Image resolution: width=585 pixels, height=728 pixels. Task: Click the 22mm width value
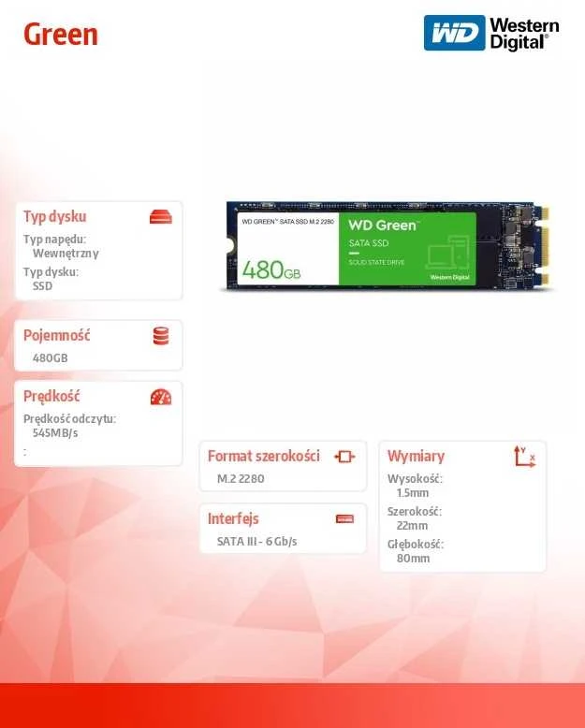pyautogui.click(x=412, y=526)
